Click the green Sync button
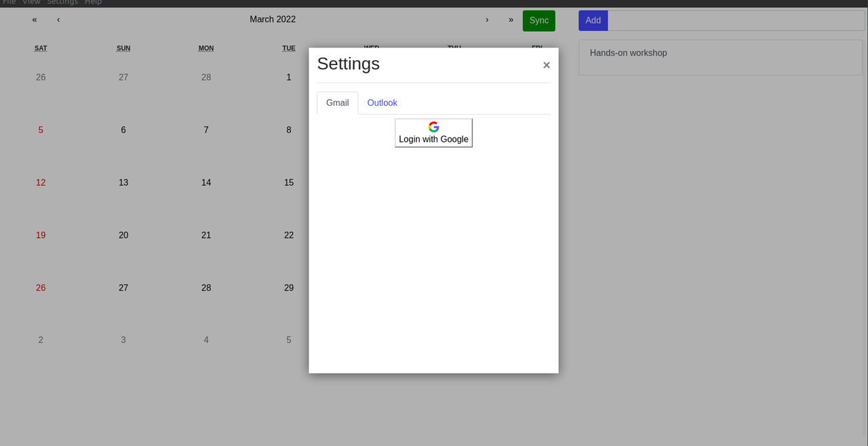This screenshot has height=446, width=868. click(x=539, y=20)
